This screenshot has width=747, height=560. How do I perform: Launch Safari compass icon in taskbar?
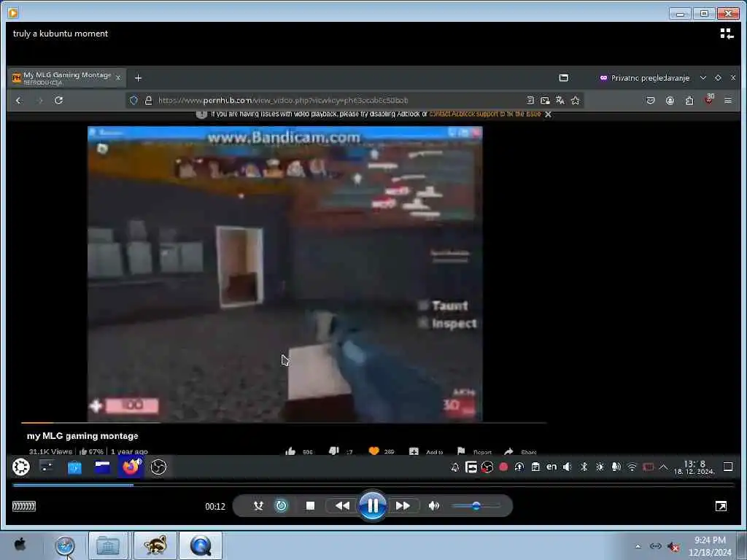click(65, 545)
